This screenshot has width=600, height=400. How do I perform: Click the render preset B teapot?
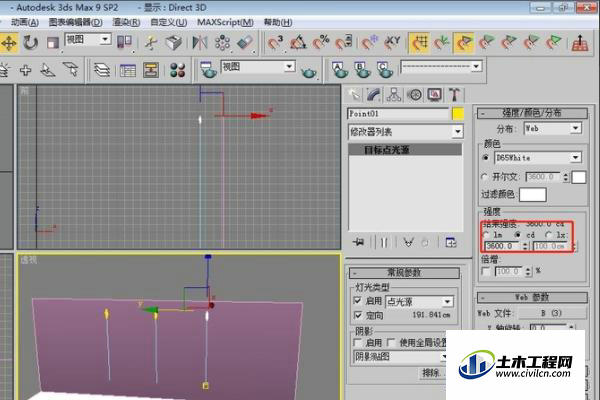pyautogui.click(x=362, y=70)
